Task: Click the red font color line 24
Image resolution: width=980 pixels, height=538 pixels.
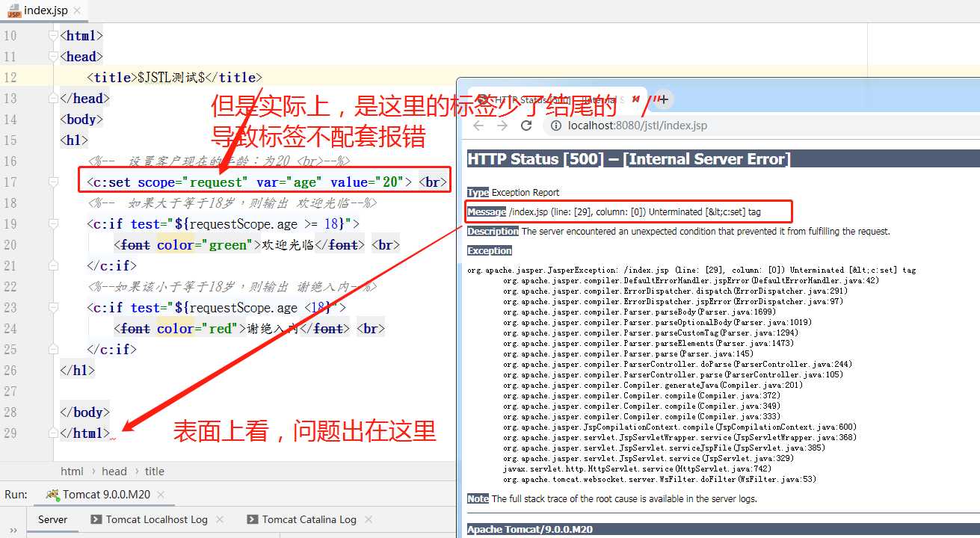Action: tap(249, 329)
